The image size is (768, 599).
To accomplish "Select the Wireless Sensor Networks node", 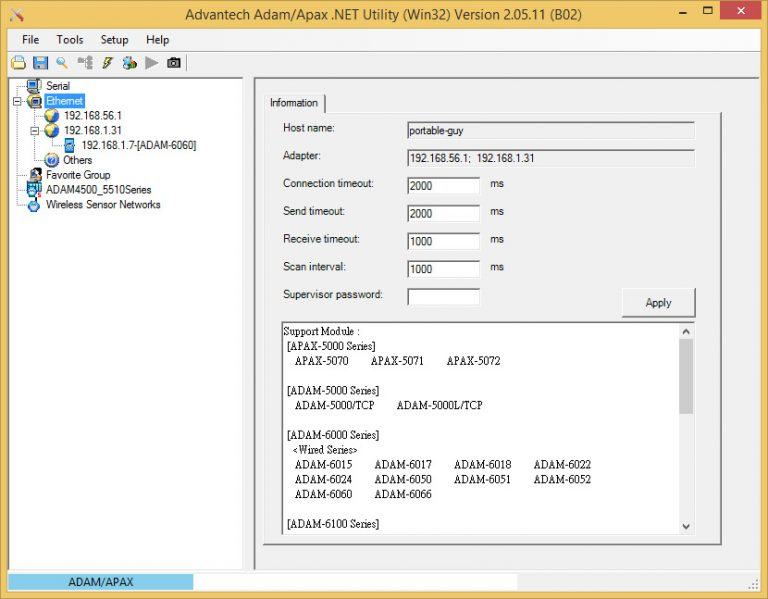I will (x=102, y=205).
